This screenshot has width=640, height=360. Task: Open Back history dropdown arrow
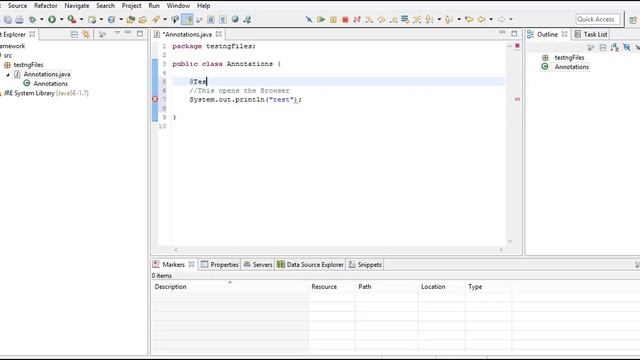491,19
